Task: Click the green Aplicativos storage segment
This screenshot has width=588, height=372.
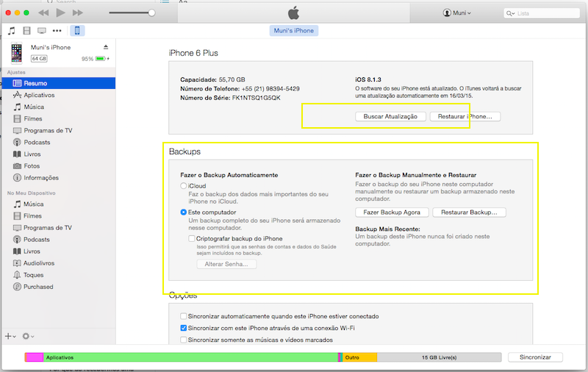Action: point(190,357)
